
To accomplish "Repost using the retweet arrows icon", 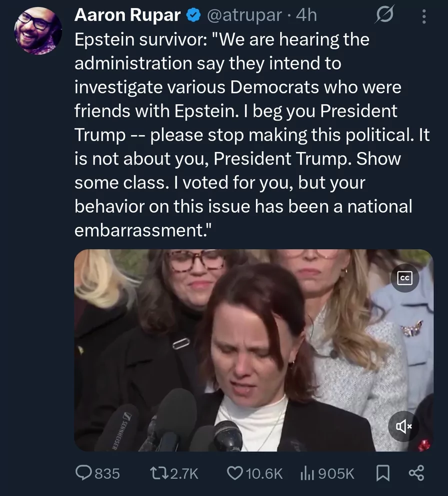I will [159, 472].
